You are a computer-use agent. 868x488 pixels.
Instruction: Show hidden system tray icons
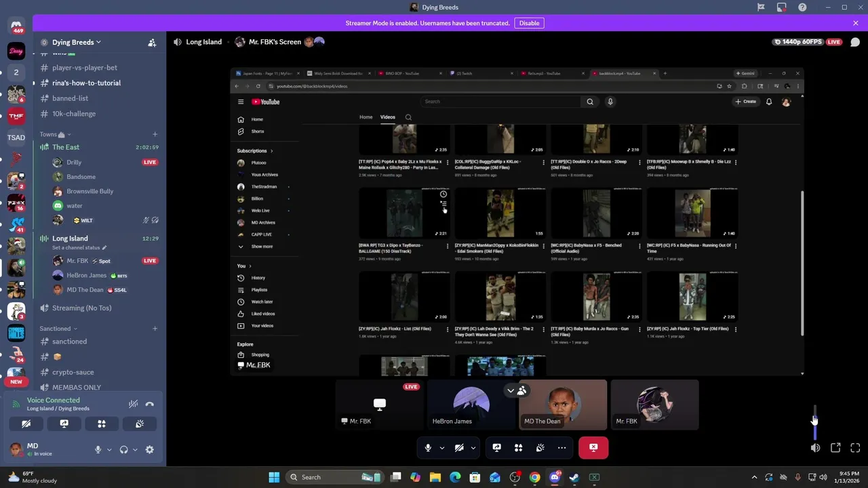point(754,477)
